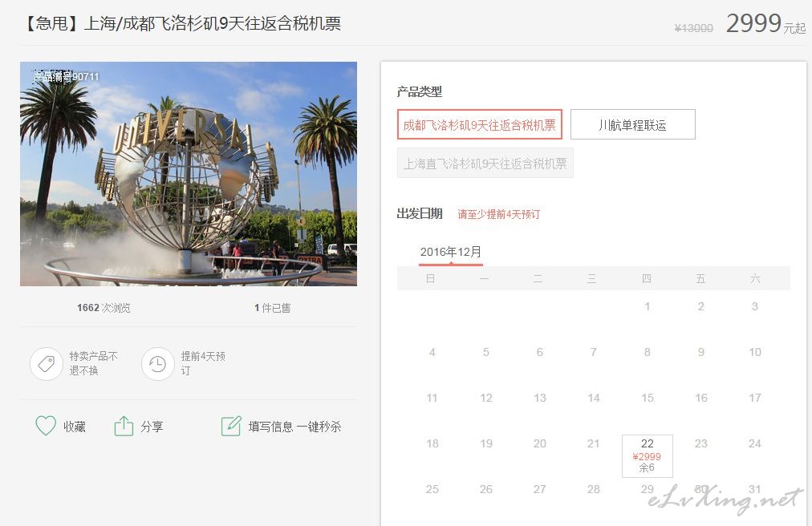The height and width of the screenshot is (526, 812).
Task: Click calendar date 13
Action: [x=540, y=399]
